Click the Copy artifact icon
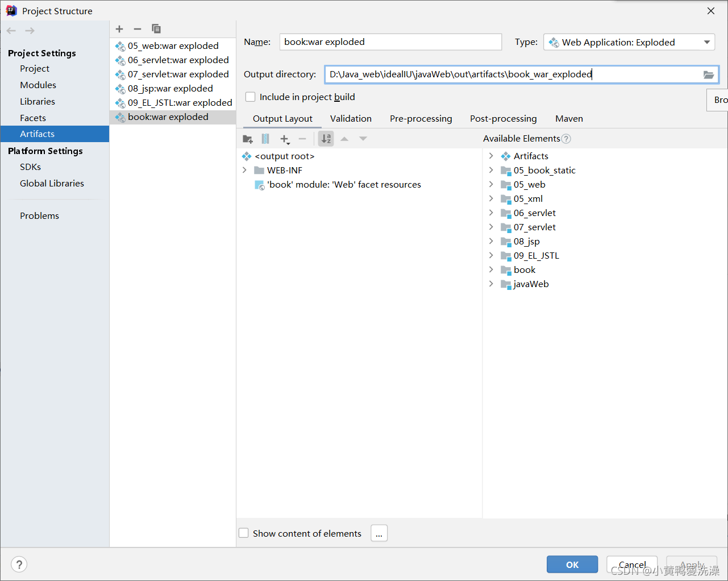728x581 pixels. (156, 29)
